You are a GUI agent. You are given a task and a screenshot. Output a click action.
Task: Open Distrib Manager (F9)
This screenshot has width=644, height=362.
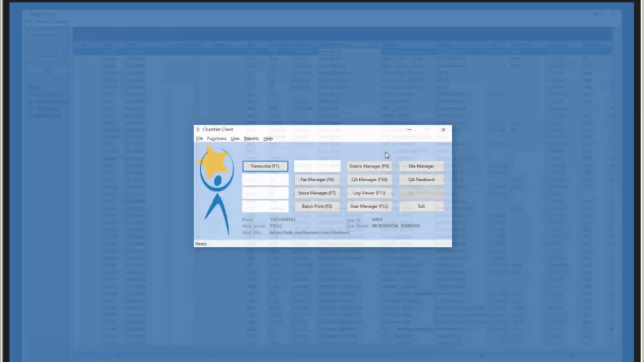tap(369, 166)
